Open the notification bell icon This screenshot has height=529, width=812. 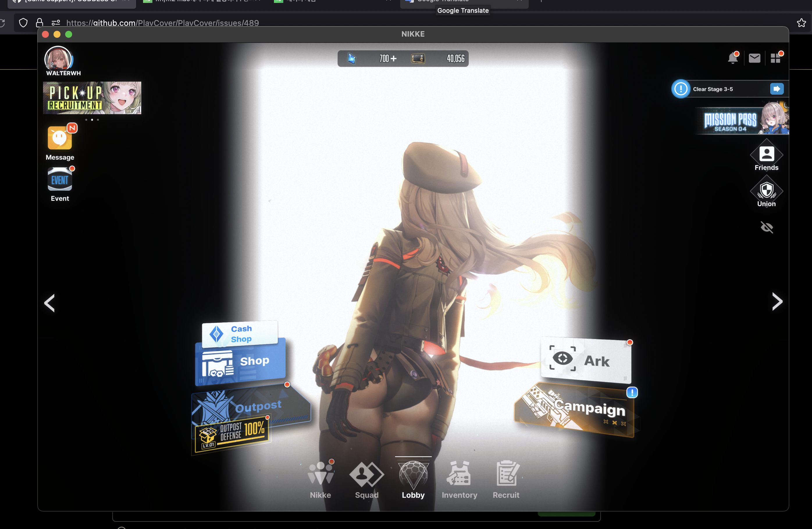[x=733, y=58]
